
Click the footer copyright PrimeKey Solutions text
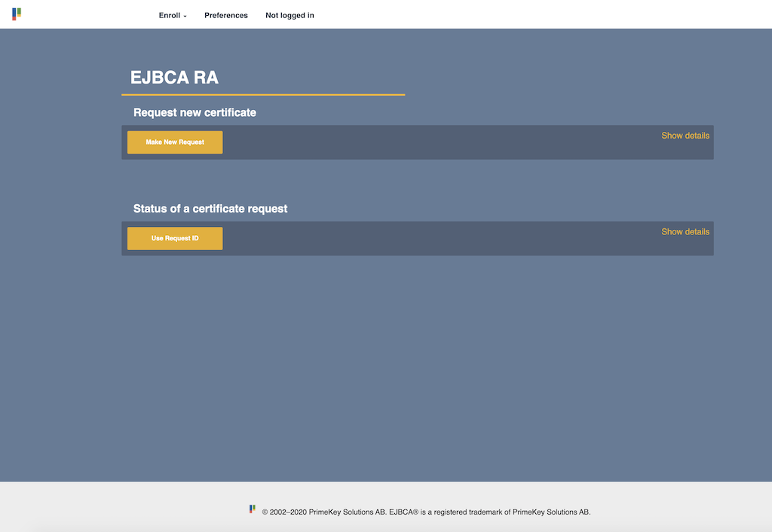click(x=426, y=512)
